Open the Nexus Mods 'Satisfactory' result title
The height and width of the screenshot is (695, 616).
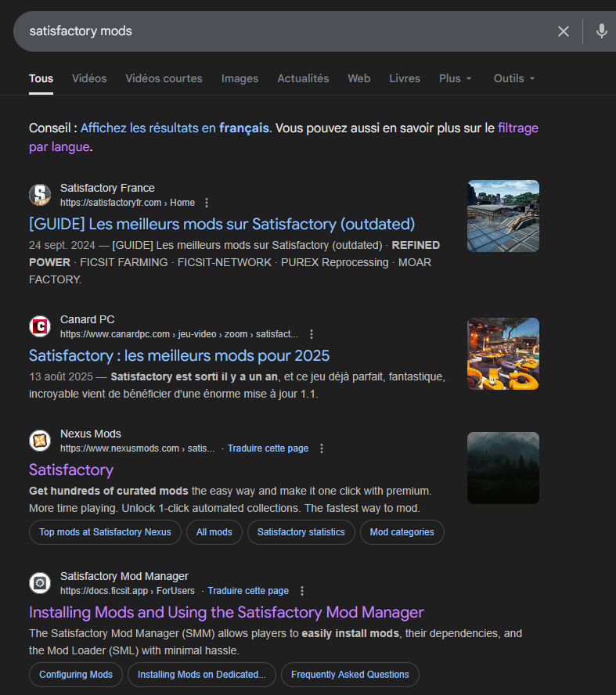pos(71,470)
